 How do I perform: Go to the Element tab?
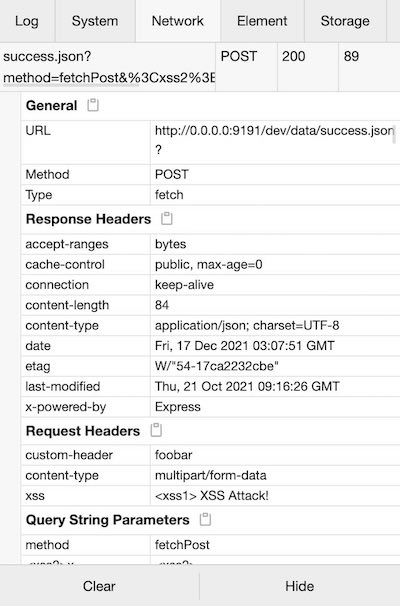262,21
